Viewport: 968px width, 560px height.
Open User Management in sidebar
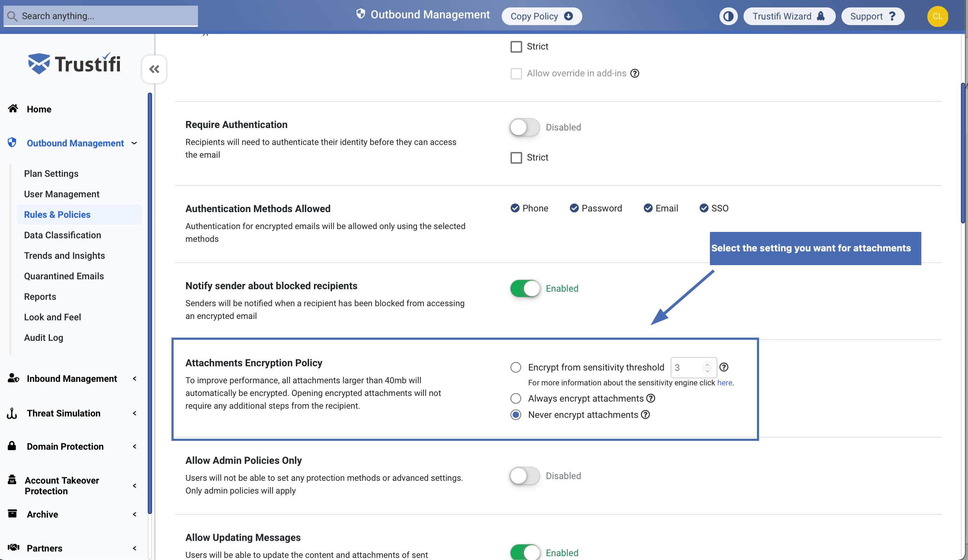click(62, 194)
